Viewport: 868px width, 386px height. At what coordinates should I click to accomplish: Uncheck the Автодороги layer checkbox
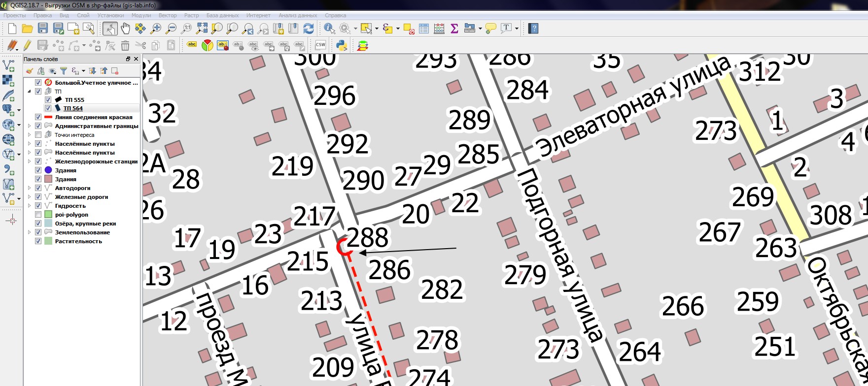38,188
